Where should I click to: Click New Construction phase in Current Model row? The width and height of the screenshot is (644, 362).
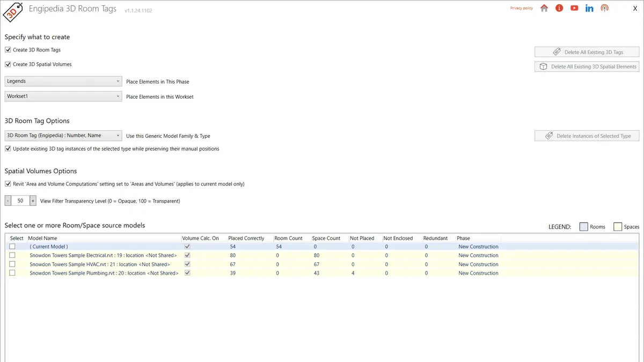[x=478, y=247]
